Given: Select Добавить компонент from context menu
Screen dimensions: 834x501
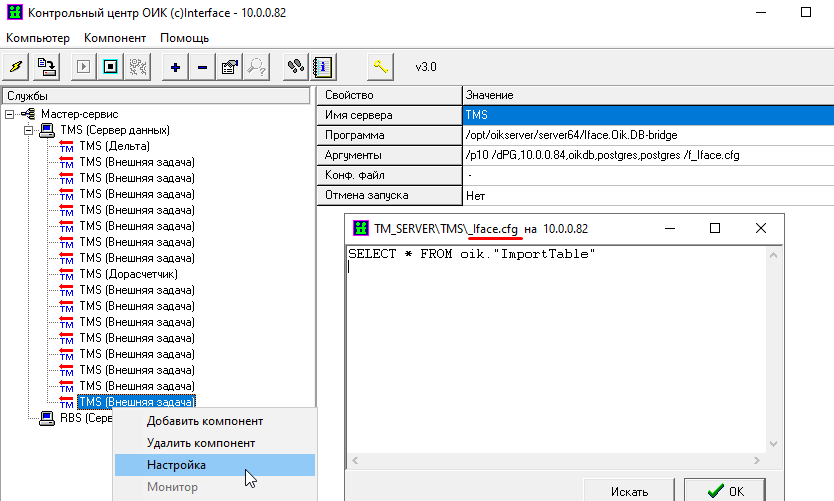Looking at the screenshot, I should [x=205, y=421].
